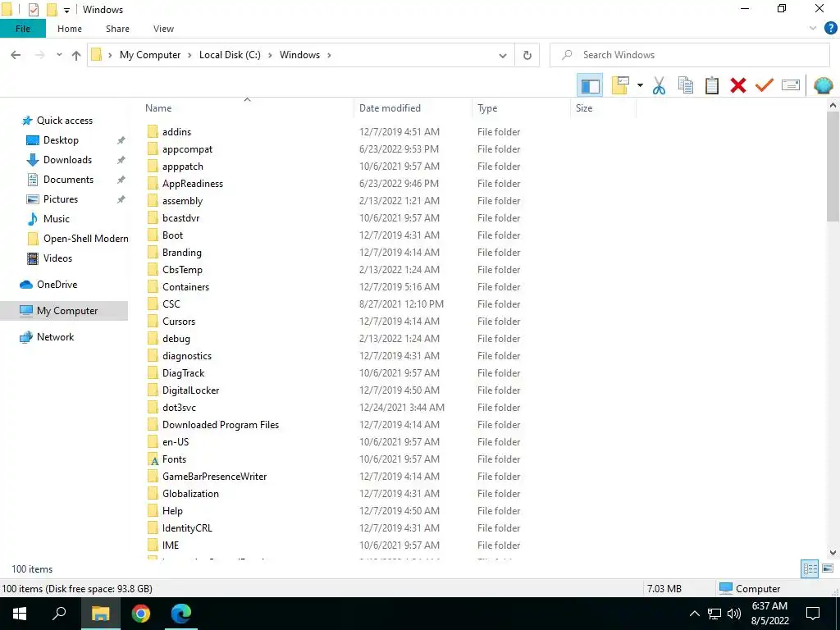This screenshot has width=840, height=630.
Task: Select the Fonts folder icon
Action: coord(153,459)
